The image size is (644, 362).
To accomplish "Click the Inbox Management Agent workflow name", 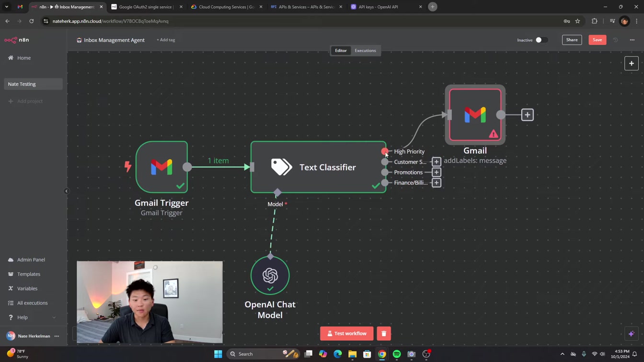I will click(x=114, y=40).
